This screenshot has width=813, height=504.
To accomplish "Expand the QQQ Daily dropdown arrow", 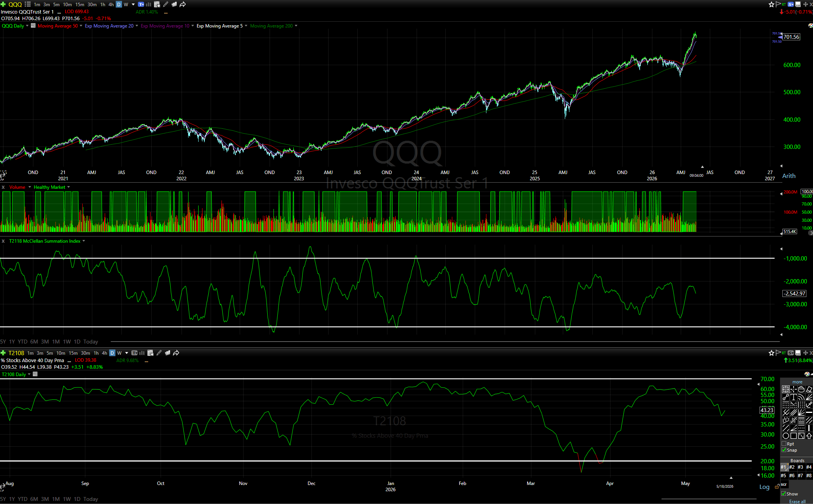I will pyautogui.click(x=27, y=26).
